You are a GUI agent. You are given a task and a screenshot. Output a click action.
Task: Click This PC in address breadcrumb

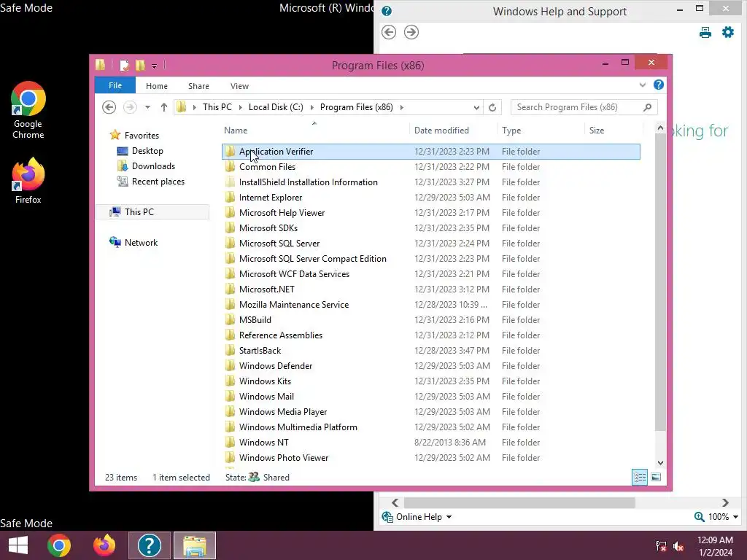217,107
